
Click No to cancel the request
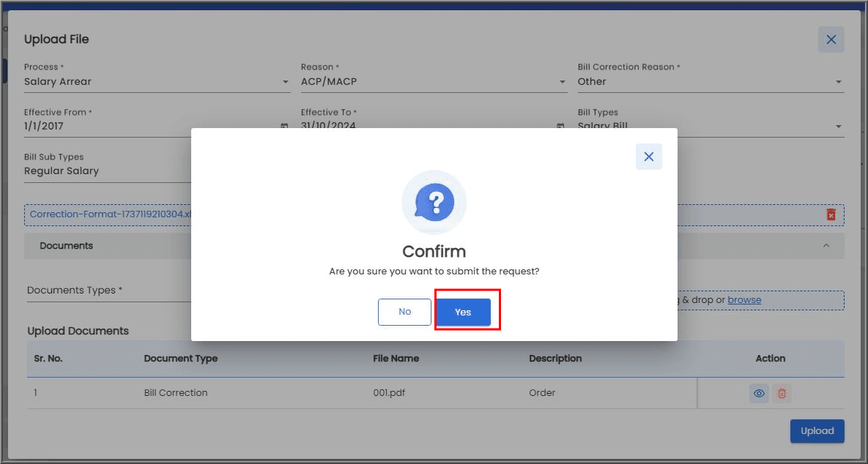(404, 312)
